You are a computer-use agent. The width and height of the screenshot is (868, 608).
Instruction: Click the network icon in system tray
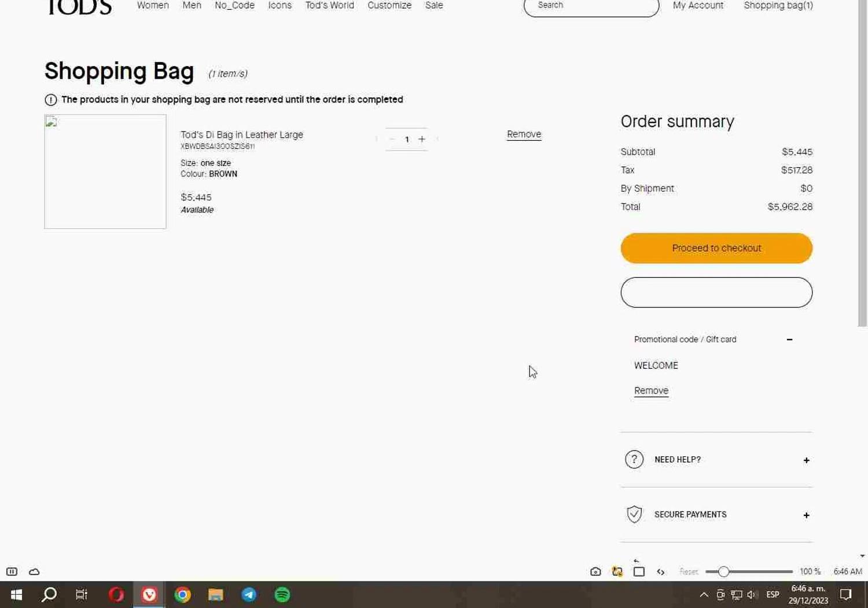pos(737,595)
